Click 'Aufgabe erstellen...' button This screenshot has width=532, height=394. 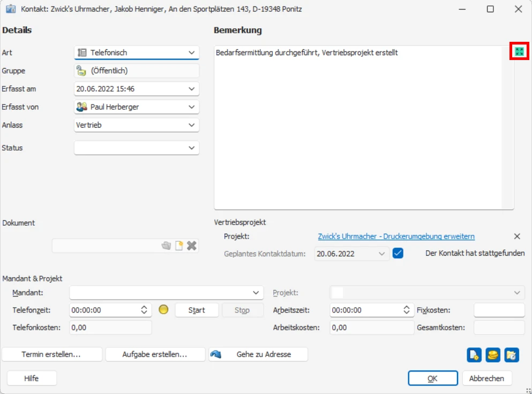click(155, 354)
